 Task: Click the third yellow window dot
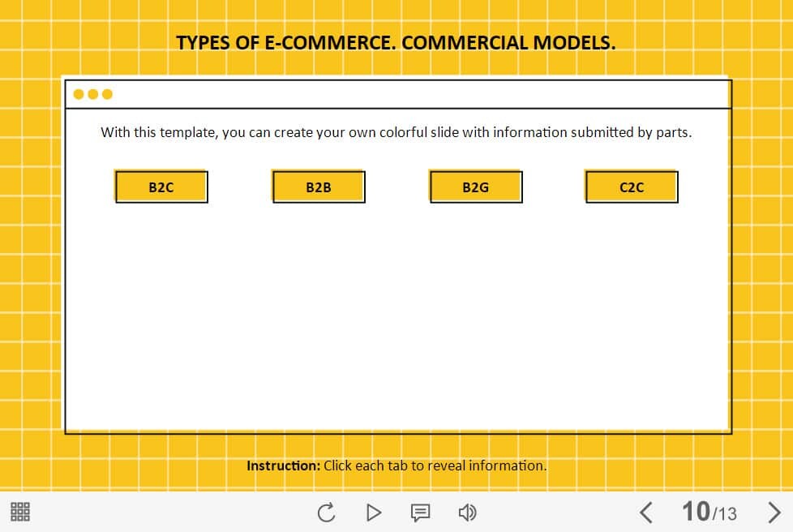tap(107, 94)
